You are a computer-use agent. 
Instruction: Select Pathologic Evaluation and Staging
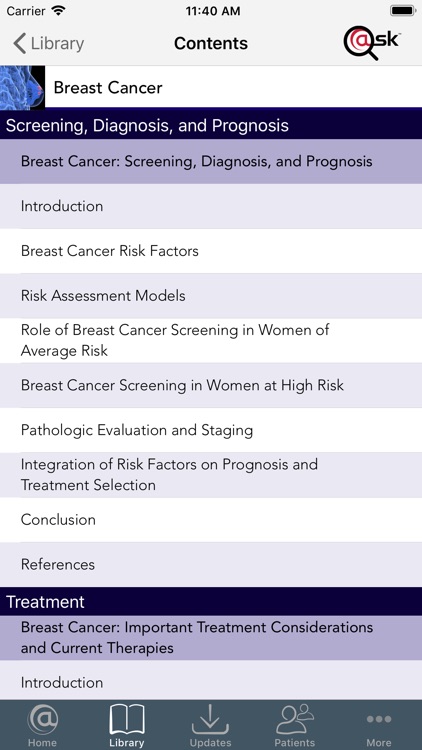pos(211,430)
